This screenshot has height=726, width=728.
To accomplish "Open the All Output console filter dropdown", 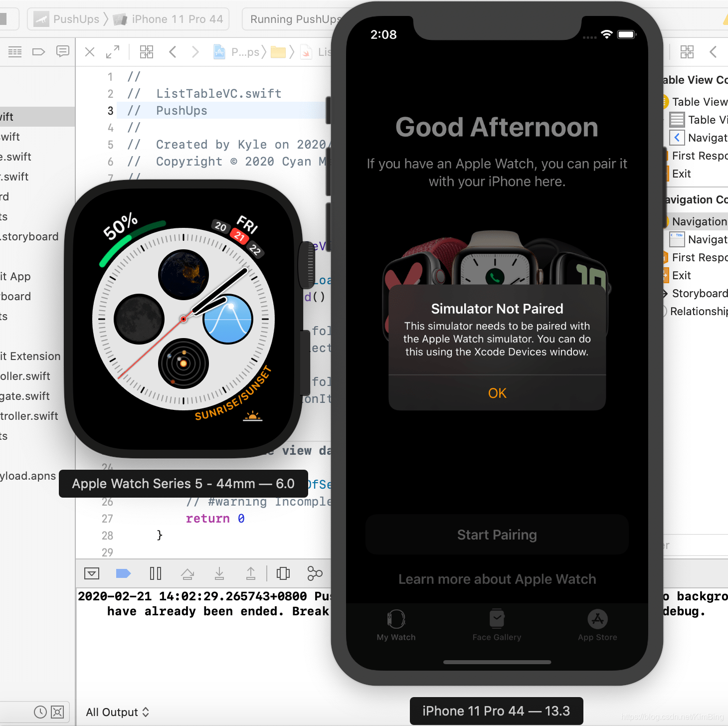I will tap(118, 712).
